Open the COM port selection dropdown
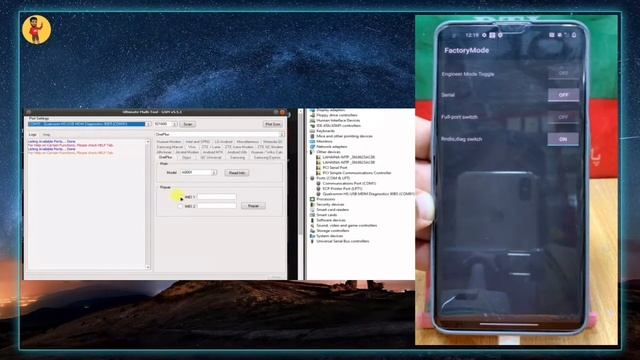Screen dimensions: 640x360 (148, 124)
